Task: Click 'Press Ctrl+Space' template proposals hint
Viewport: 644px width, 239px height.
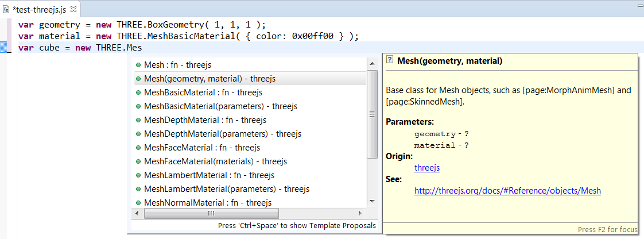Action: [x=297, y=225]
